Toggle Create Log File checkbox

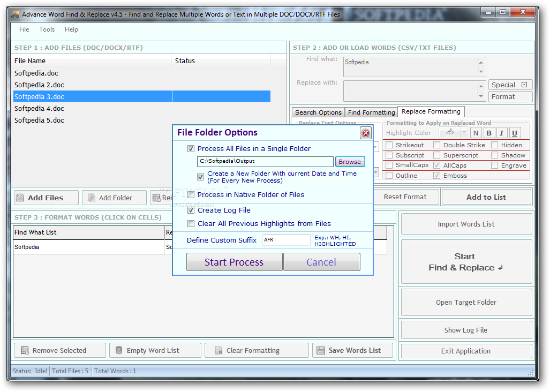pyautogui.click(x=191, y=210)
